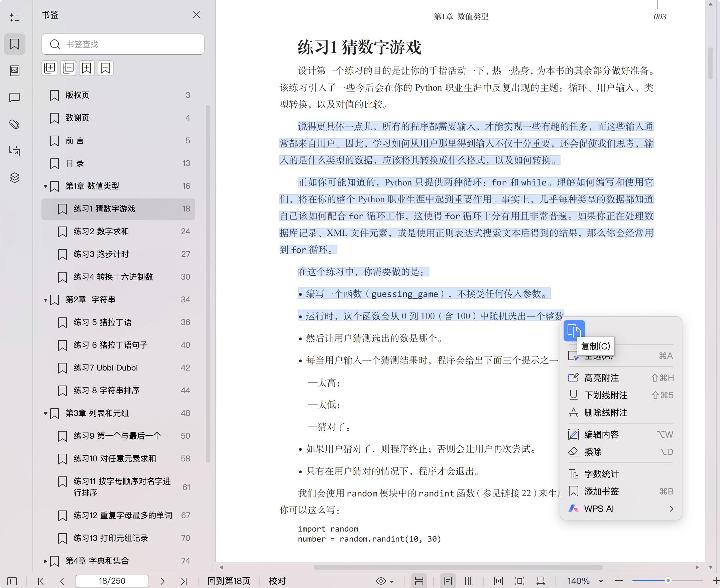The image size is (720, 588).
Task: Go to first page
Action: (41, 581)
